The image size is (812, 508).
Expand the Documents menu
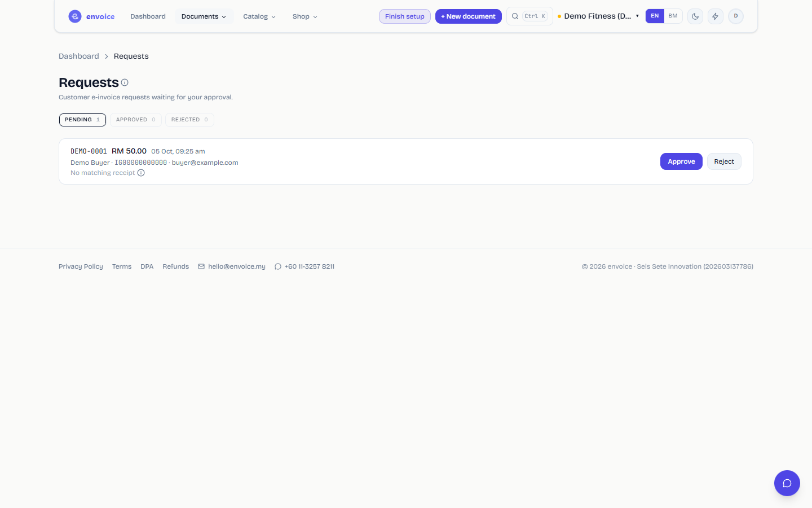(204, 16)
